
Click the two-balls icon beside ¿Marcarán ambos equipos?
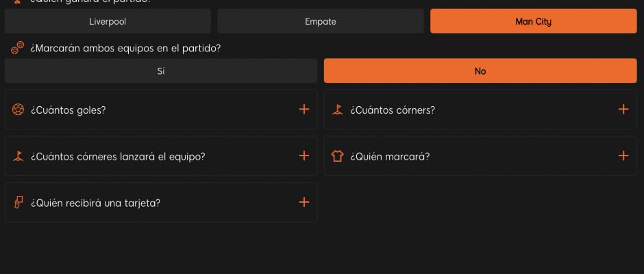(17, 48)
